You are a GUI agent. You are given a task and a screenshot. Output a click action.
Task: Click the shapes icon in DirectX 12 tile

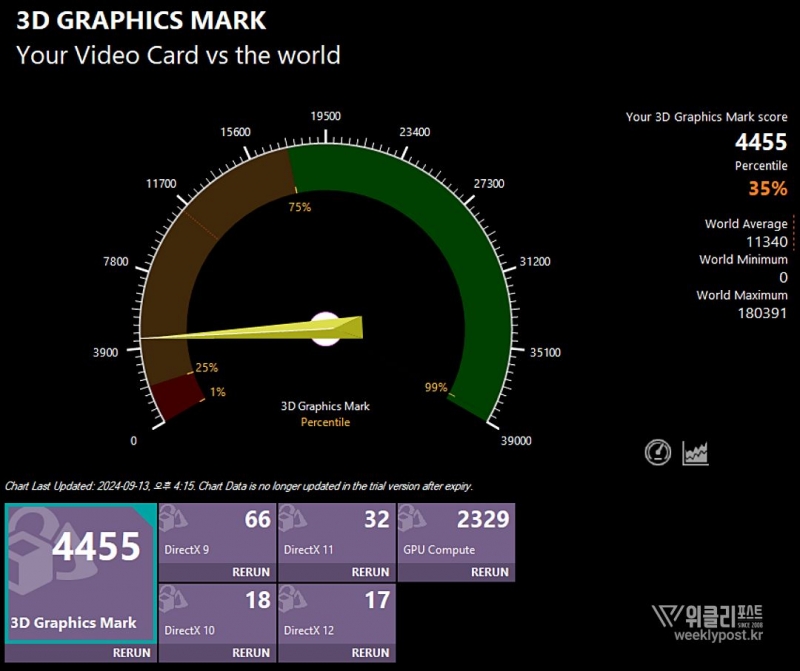[292, 601]
